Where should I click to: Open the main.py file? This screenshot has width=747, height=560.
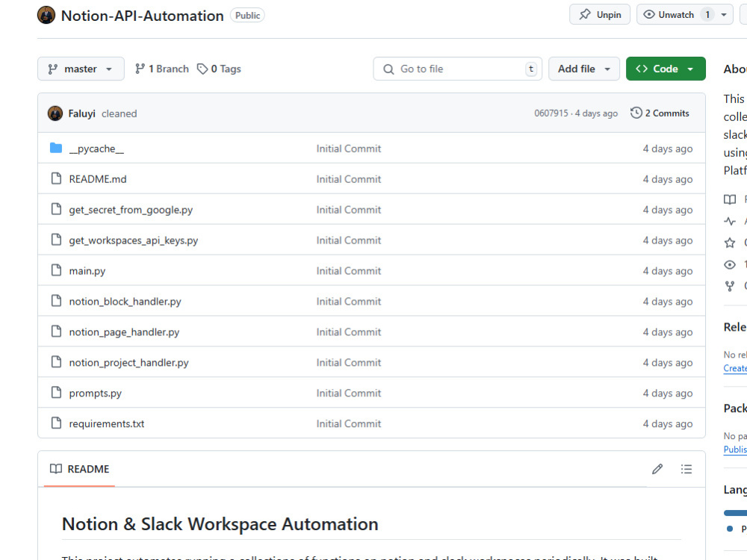(x=87, y=270)
